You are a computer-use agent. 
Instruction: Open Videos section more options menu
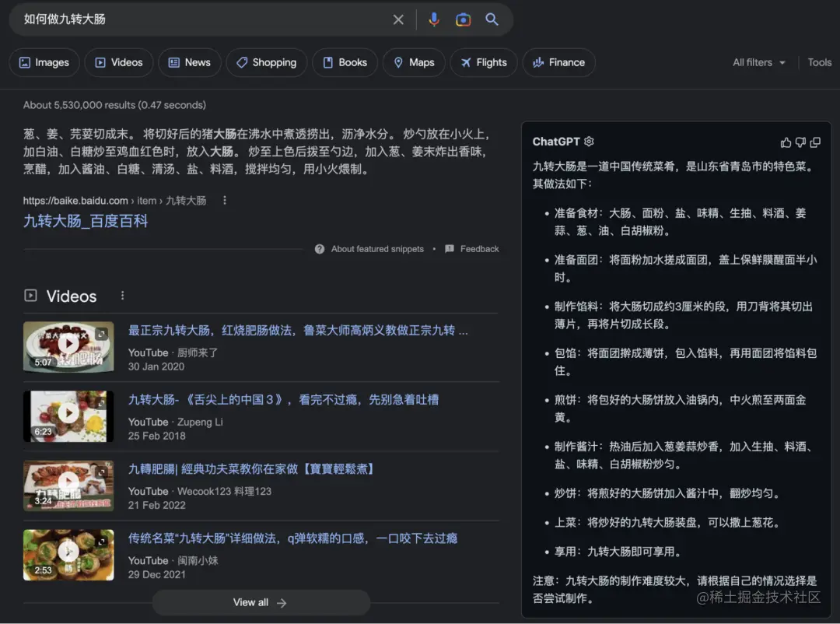pos(123,296)
